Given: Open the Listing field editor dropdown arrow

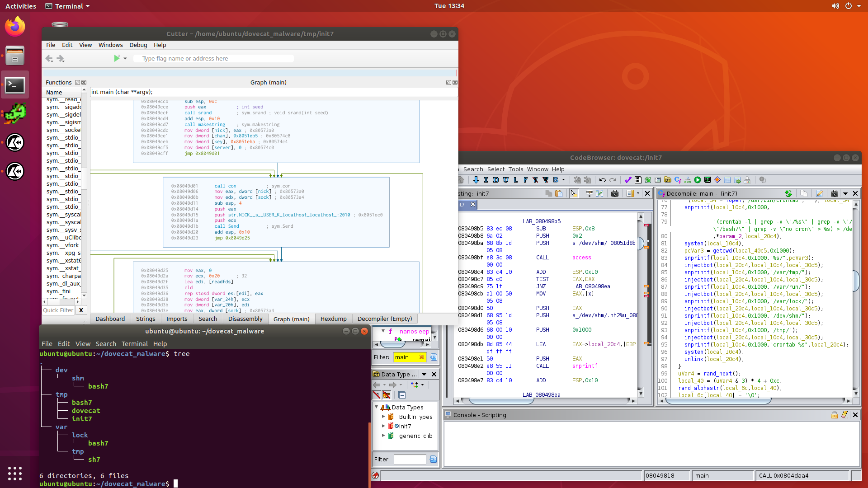Looking at the screenshot, I should [638, 193].
